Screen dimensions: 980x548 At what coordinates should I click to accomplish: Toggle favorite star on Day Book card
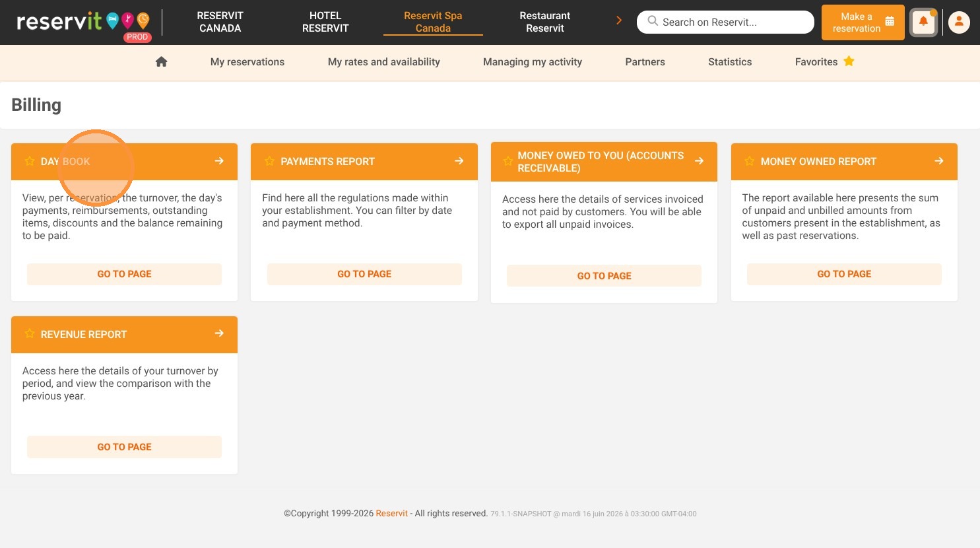[x=30, y=161]
